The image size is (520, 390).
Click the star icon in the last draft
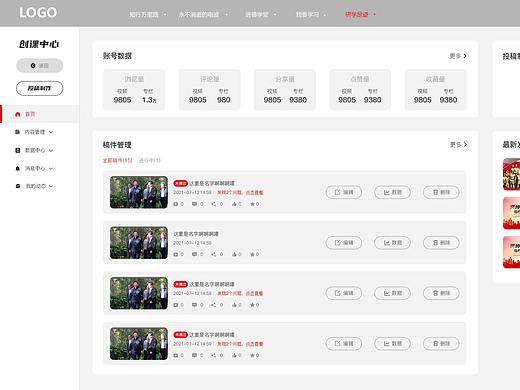click(x=252, y=355)
